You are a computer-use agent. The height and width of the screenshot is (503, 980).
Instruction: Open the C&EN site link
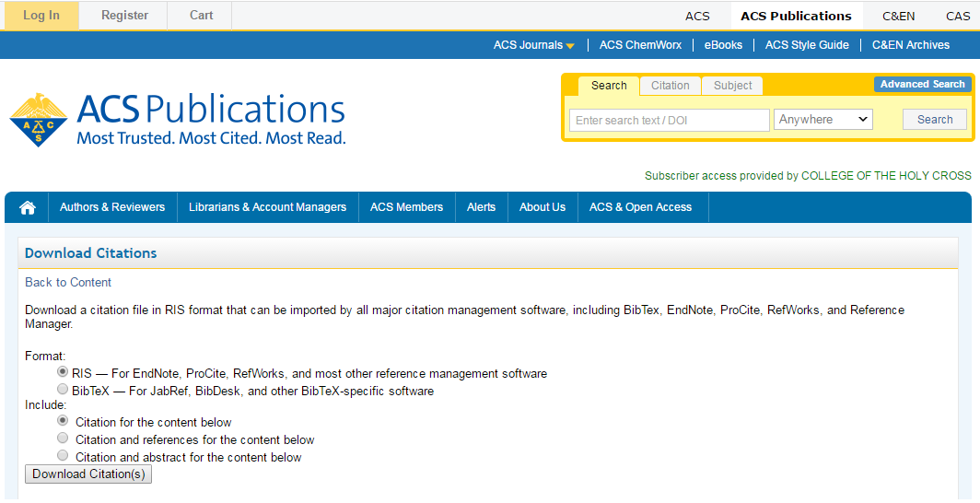[899, 17]
